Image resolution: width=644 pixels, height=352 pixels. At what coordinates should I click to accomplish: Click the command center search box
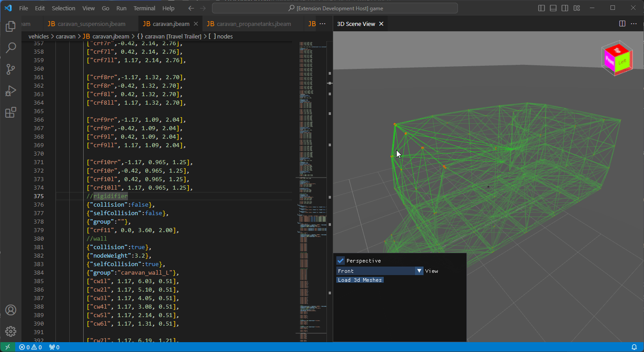click(x=335, y=8)
